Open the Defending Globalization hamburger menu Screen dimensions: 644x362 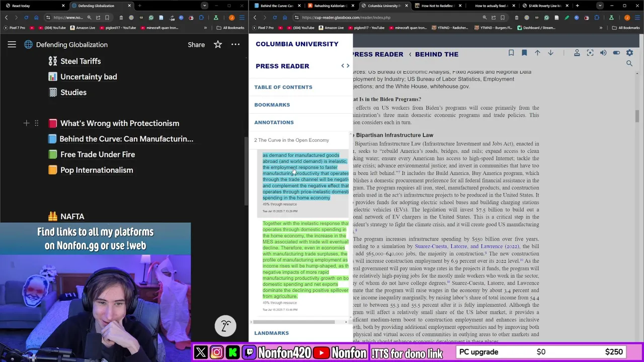click(x=12, y=45)
